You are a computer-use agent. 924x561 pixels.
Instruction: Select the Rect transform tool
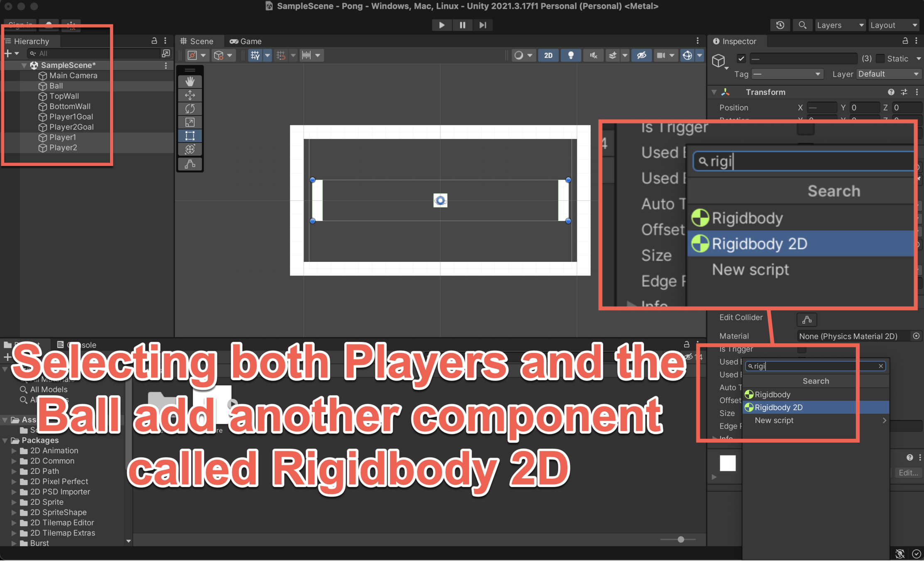[x=190, y=136]
